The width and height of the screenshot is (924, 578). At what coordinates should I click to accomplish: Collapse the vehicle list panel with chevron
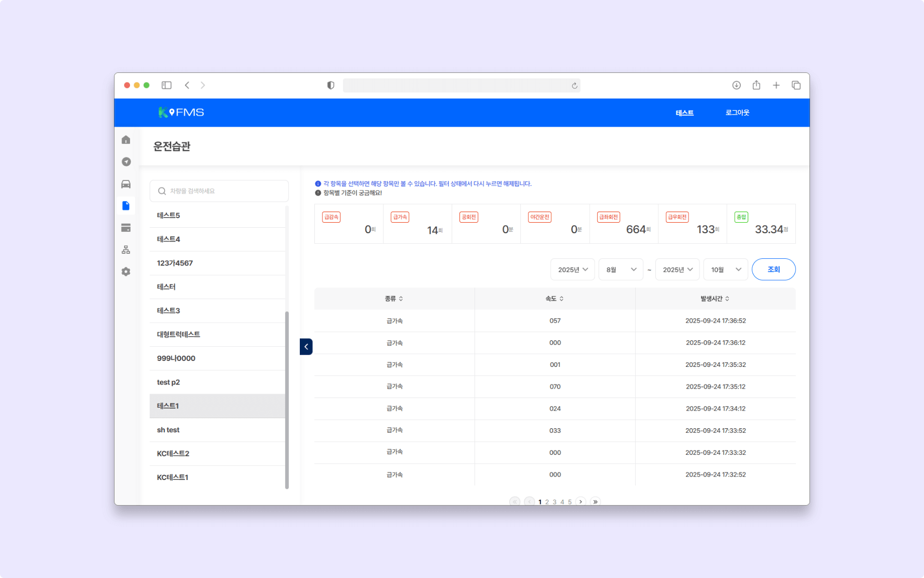(306, 347)
